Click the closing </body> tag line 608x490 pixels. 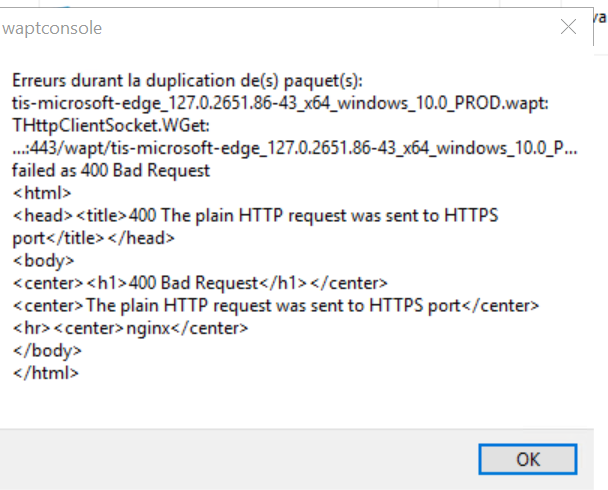[47, 350]
